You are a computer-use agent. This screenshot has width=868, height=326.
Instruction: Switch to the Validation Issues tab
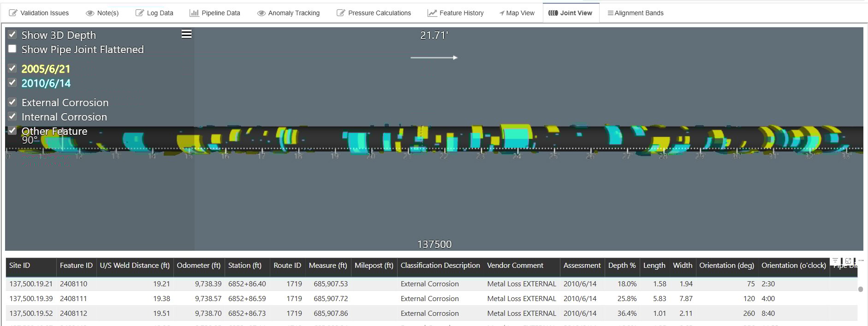coord(39,13)
